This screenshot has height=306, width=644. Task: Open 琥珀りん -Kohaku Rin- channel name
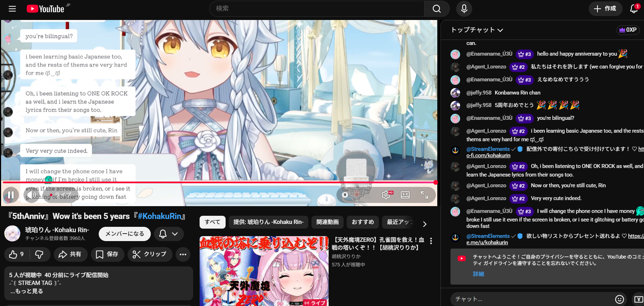[x=57, y=230]
